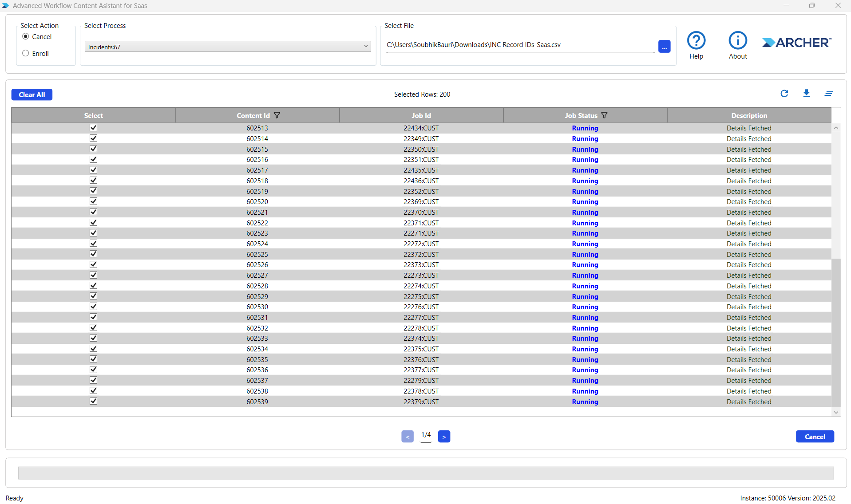This screenshot has height=504, width=851.
Task: Select the Cancel radio button
Action: pyautogui.click(x=26, y=36)
